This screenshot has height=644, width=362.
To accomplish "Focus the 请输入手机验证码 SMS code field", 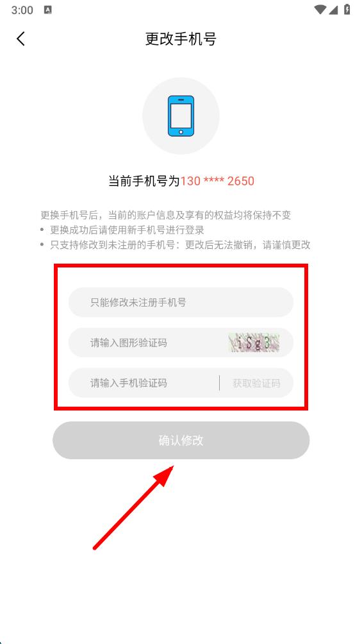I will [x=144, y=383].
